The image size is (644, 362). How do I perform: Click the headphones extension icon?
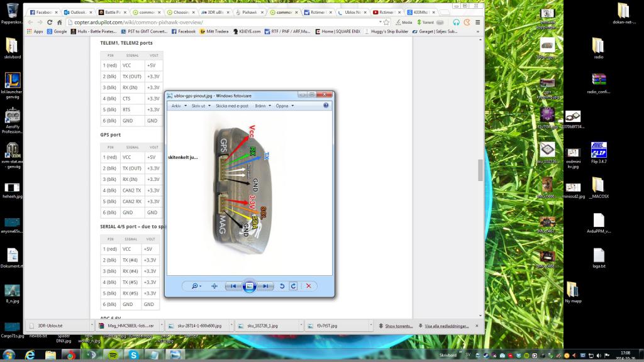pos(457,22)
